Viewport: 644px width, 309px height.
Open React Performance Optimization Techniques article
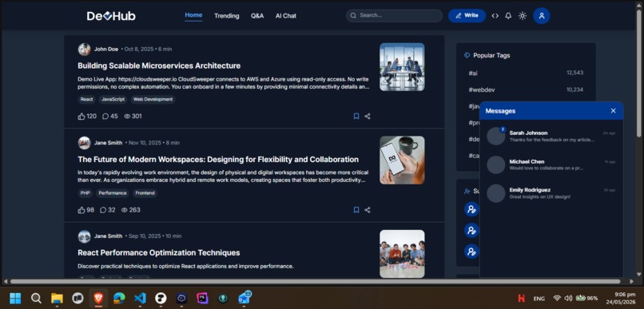pyautogui.click(x=159, y=252)
